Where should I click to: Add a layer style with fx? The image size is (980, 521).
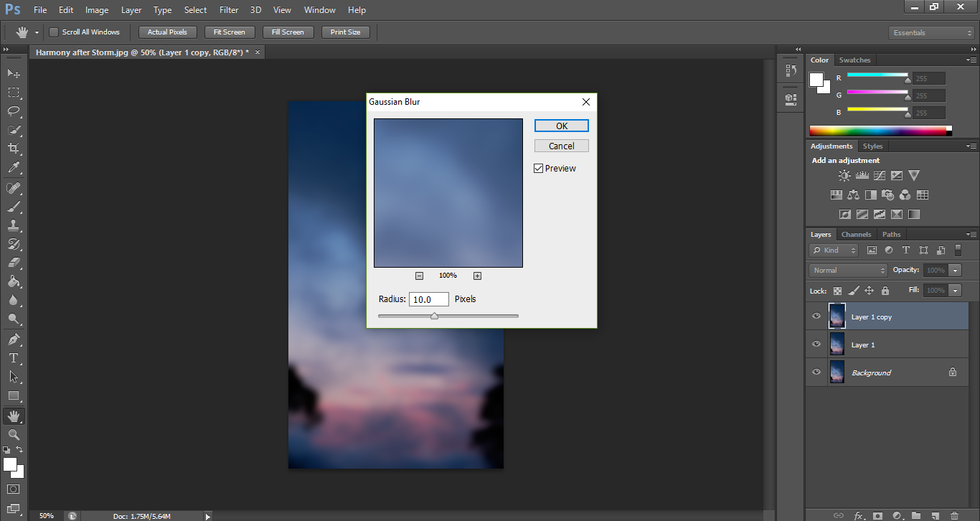[858, 515]
